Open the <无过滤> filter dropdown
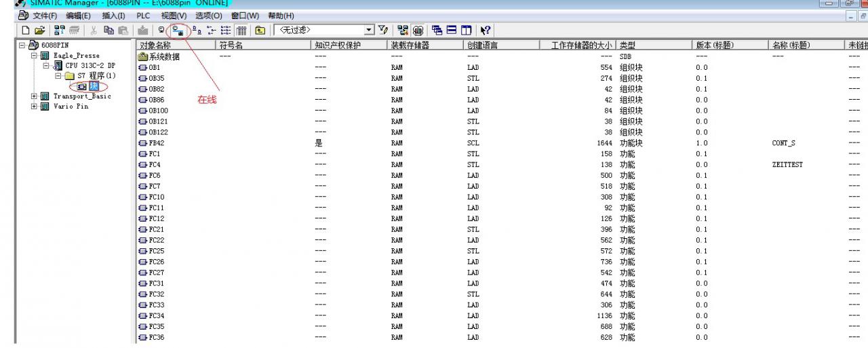This screenshot has height=348, width=868. pyautogui.click(x=368, y=31)
